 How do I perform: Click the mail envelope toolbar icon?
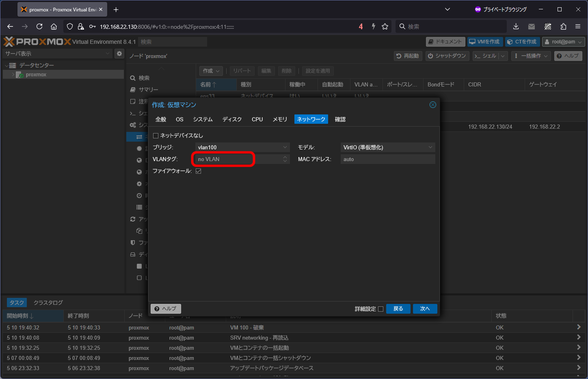pyautogui.click(x=532, y=26)
